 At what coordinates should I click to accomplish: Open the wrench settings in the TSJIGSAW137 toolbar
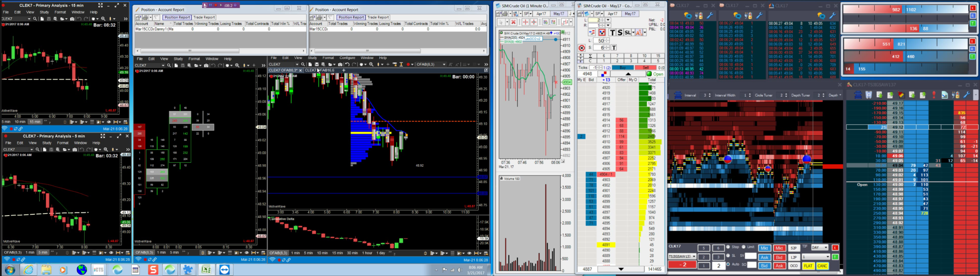click(x=966, y=95)
